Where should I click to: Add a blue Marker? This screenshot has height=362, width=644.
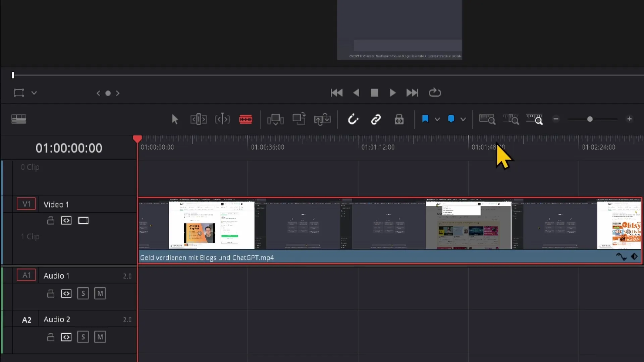click(x=451, y=119)
